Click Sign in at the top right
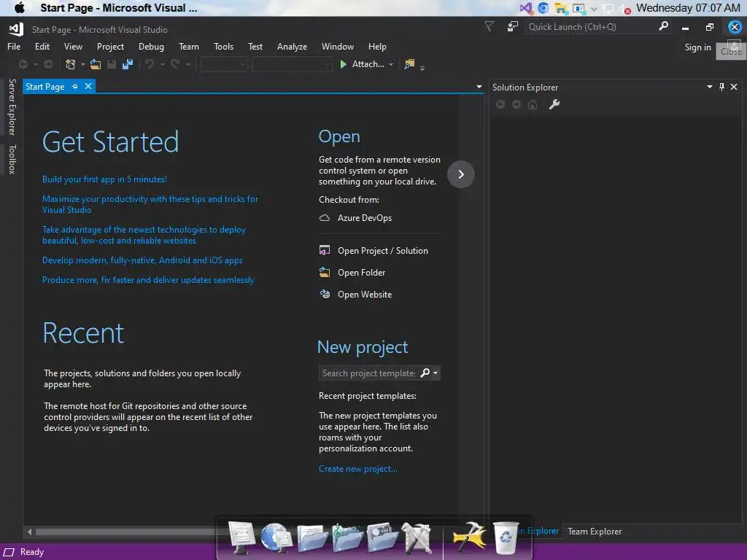This screenshot has height=560, width=747. pos(697,47)
